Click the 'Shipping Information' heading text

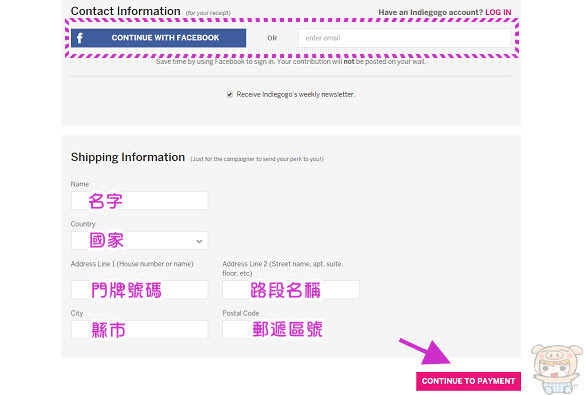[128, 157]
